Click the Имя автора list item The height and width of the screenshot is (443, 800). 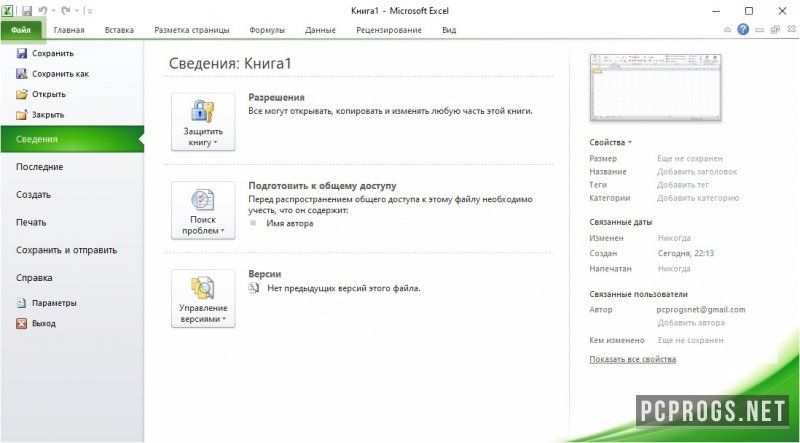pos(290,224)
